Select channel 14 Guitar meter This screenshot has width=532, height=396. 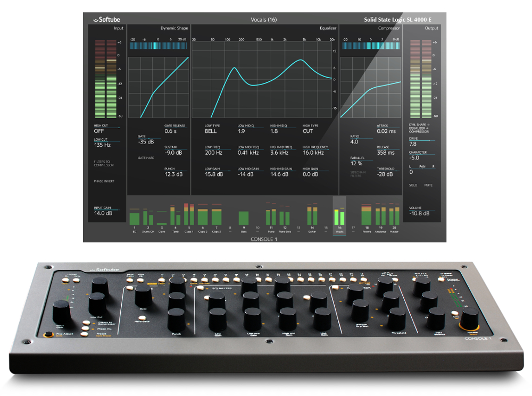[312, 217]
